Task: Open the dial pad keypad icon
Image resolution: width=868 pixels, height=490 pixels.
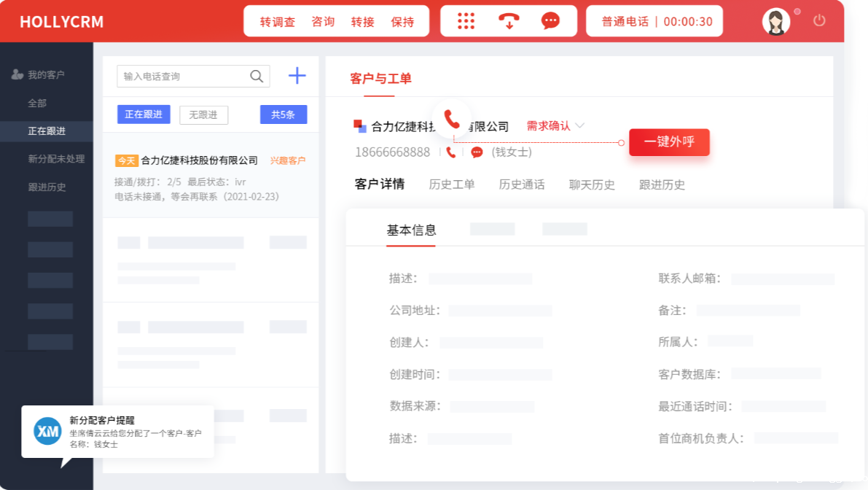Action: [x=466, y=21]
